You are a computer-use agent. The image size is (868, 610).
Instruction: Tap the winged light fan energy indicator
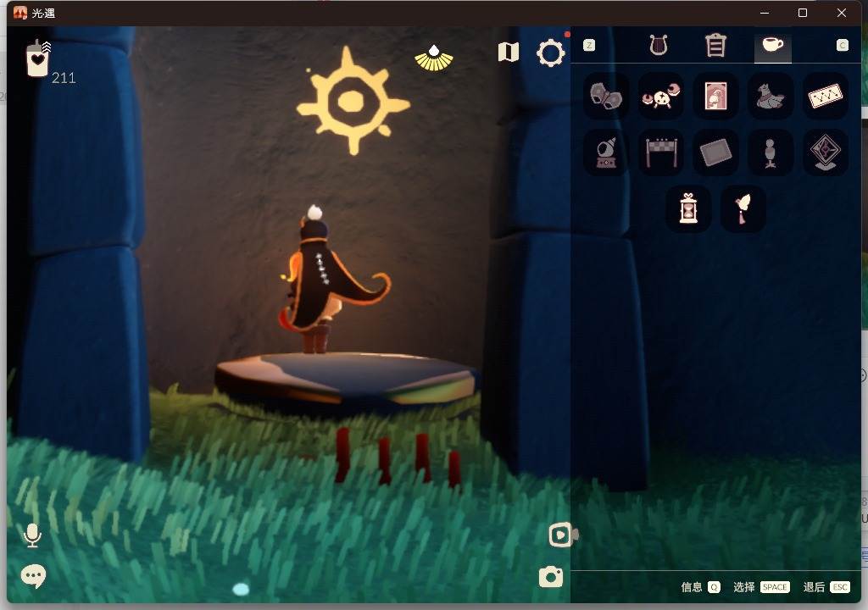click(x=434, y=58)
